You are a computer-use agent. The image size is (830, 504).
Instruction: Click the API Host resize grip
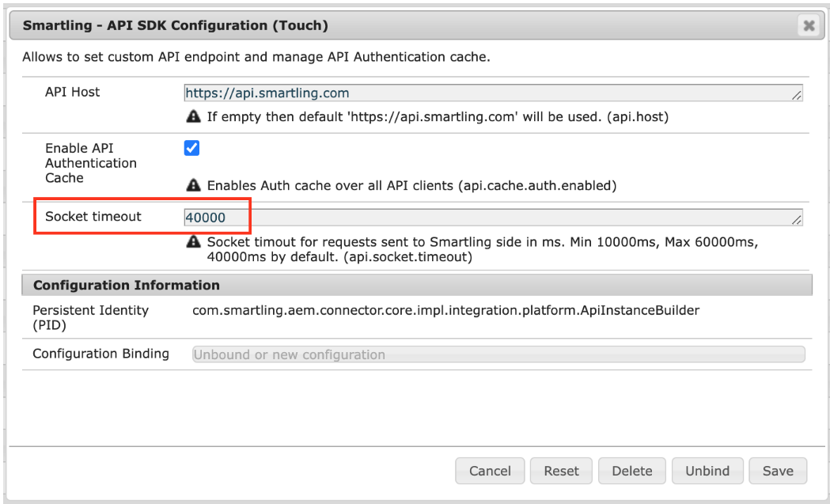pyautogui.click(x=797, y=95)
